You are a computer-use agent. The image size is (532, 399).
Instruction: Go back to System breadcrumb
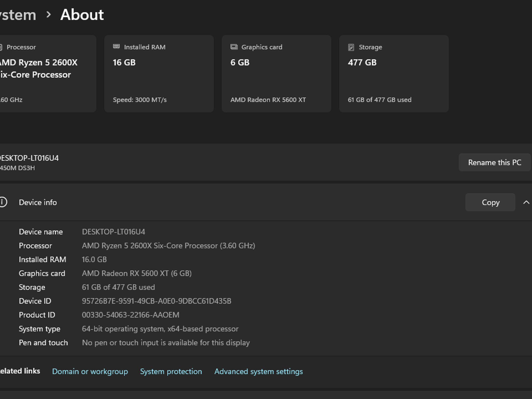(x=18, y=15)
